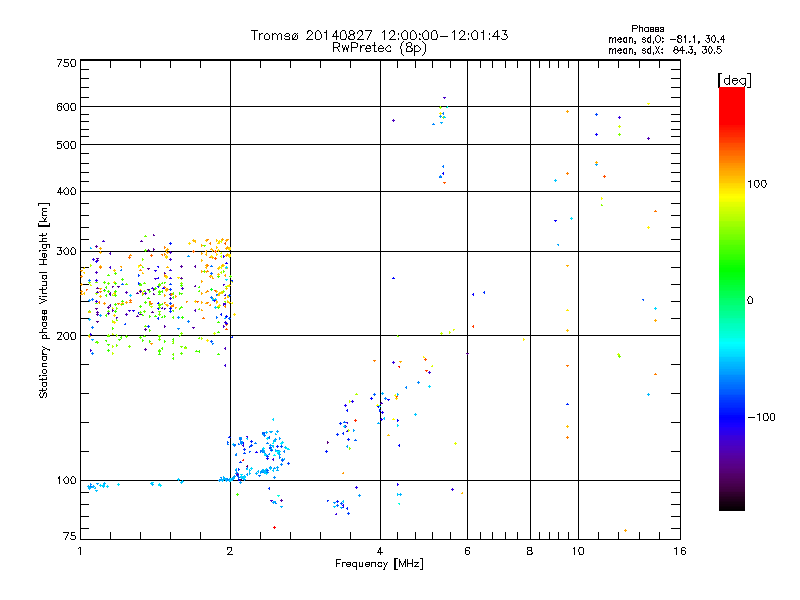This screenshot has height=600, width=800.
Task: Click the x-axis tick label "1"
Action: [x=80, y=551]
